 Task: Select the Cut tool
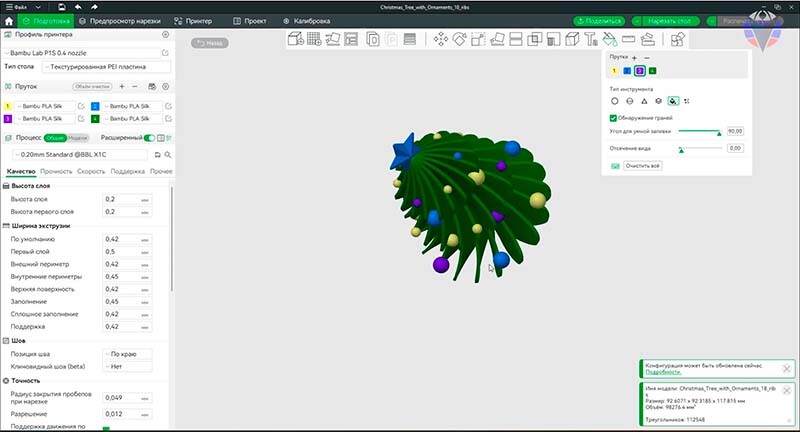pyautogui.click(x=516, y=39)
